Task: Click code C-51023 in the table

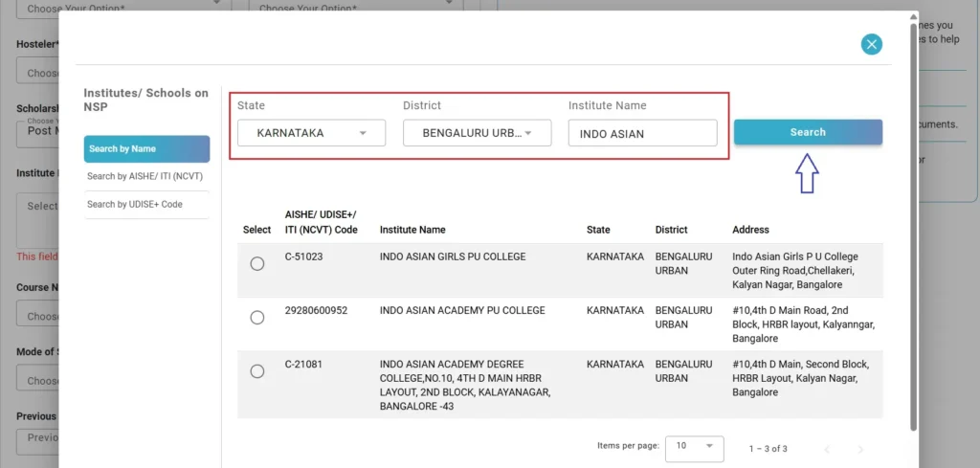Action: click(303, 256)
